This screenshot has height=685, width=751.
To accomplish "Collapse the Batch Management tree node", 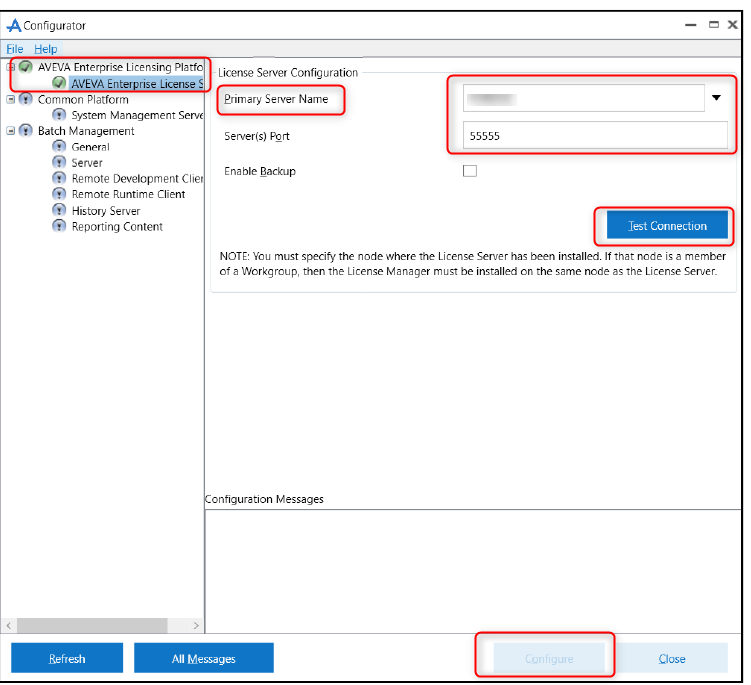I will tap(11, 131).
